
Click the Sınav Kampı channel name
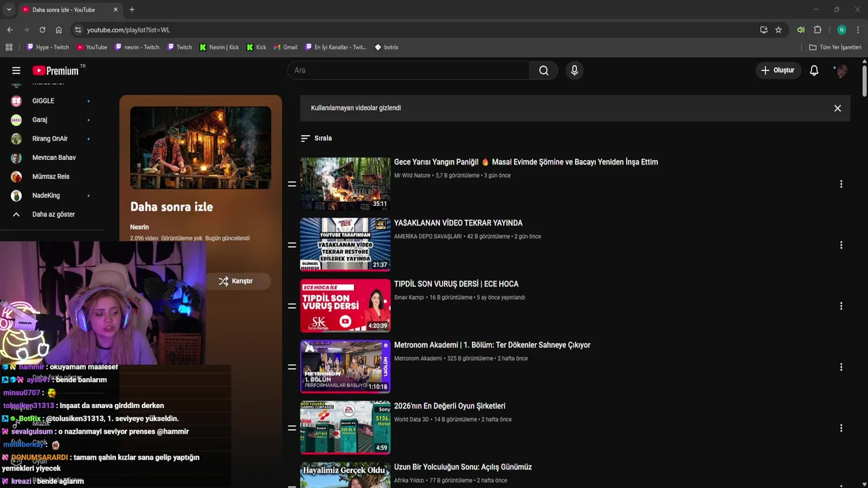click(409, 298)
